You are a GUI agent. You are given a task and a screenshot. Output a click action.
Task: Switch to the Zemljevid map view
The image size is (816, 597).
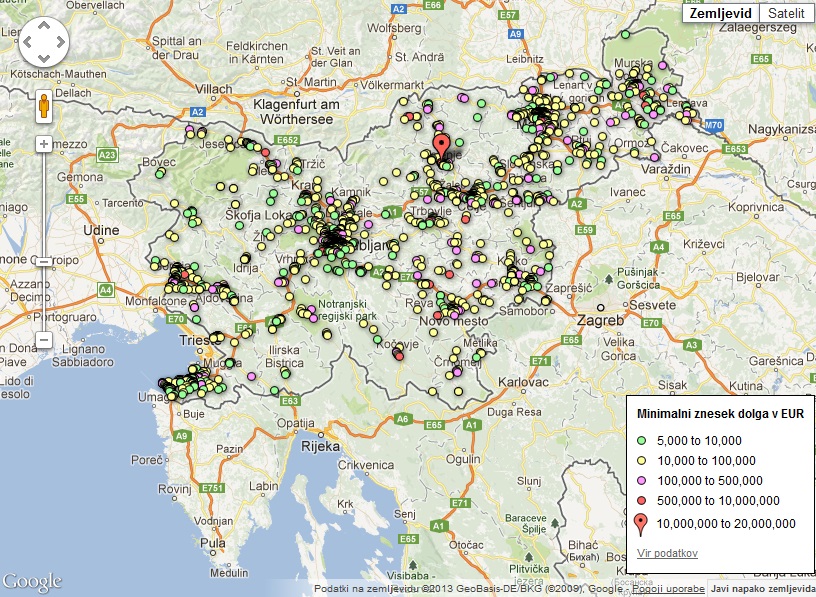click(x=720, y=13)
